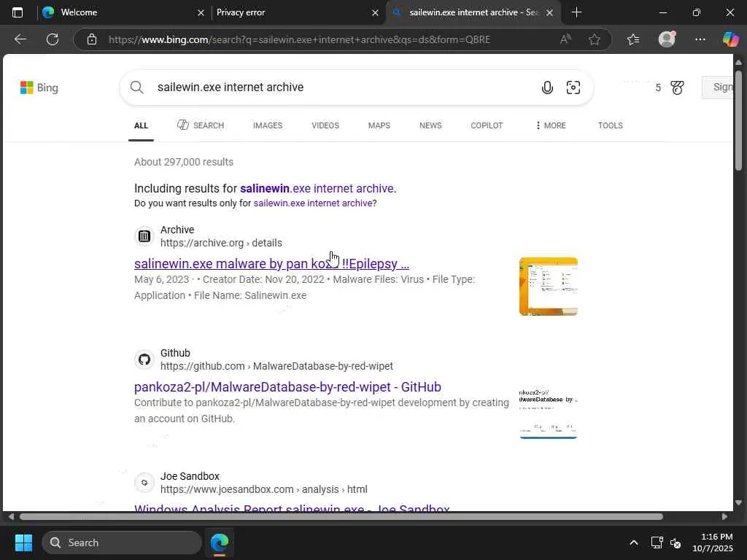Click the https://archive.org › details URL text
The height and width of the screenshot is (560, 747).
point(221,243)
